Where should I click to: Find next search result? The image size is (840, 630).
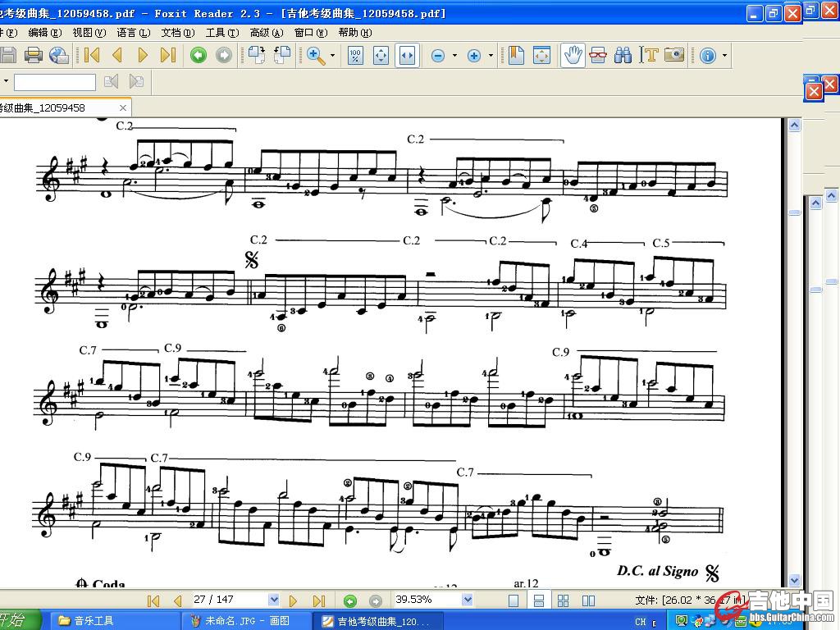[x=137, y=81]
